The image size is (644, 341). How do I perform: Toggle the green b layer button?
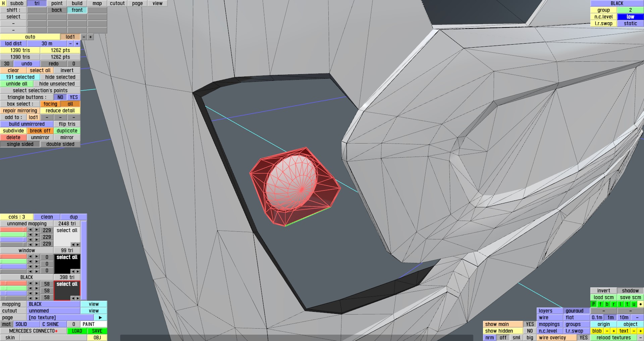click(x=607, y=304)
